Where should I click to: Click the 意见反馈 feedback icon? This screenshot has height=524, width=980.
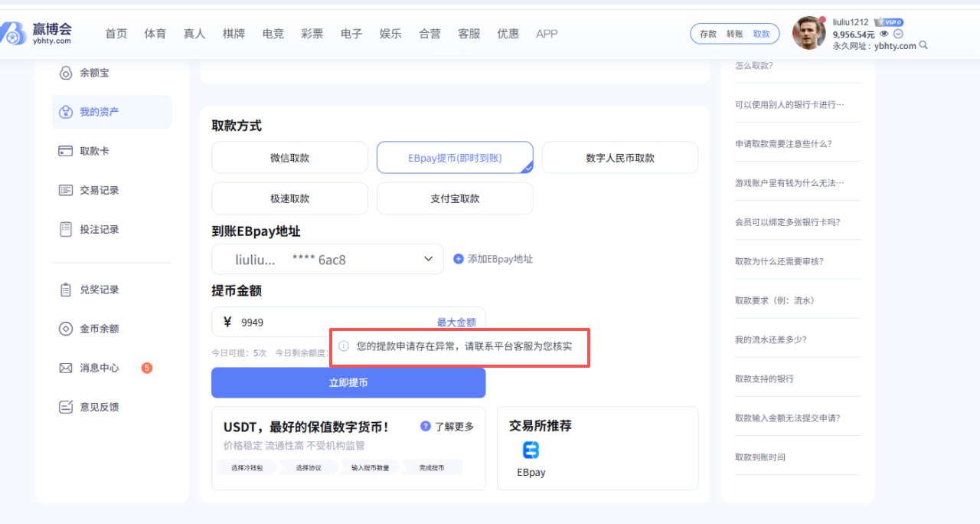click(x=66, y=407)
